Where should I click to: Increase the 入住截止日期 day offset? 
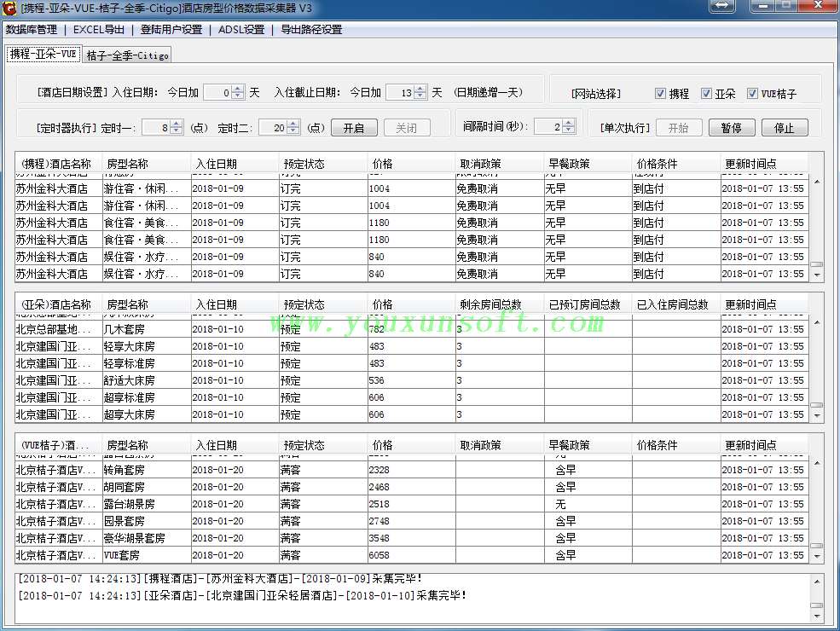click(420, 89)
